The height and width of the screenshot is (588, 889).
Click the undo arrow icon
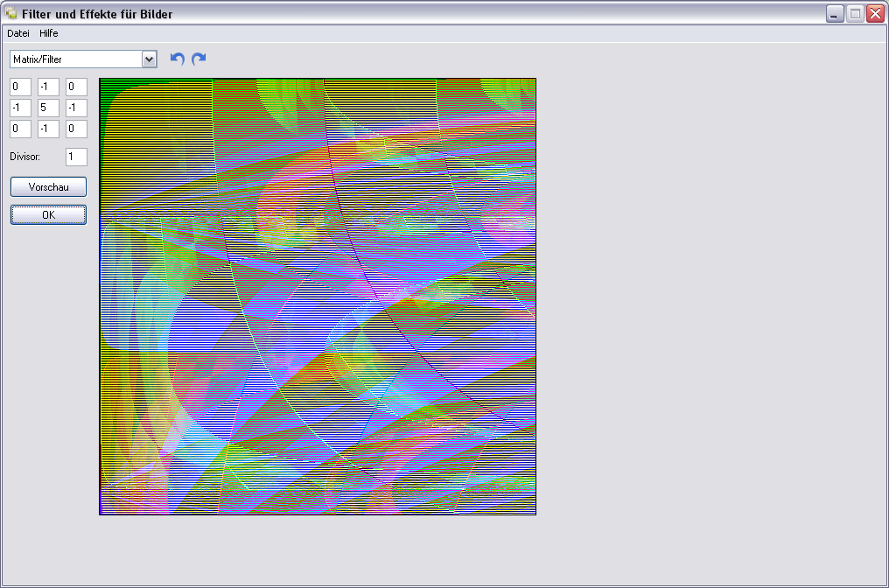tap(178, 59)
